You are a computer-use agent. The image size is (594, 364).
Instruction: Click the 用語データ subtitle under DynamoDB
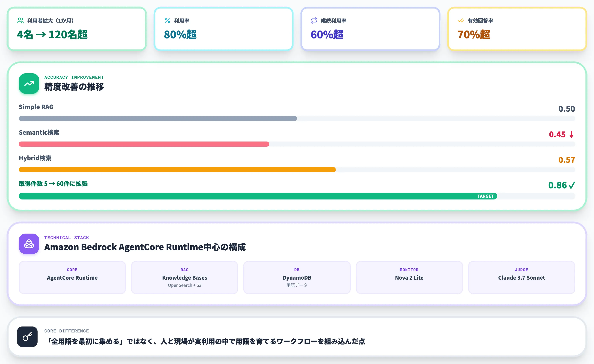click(x=297, y=285)
